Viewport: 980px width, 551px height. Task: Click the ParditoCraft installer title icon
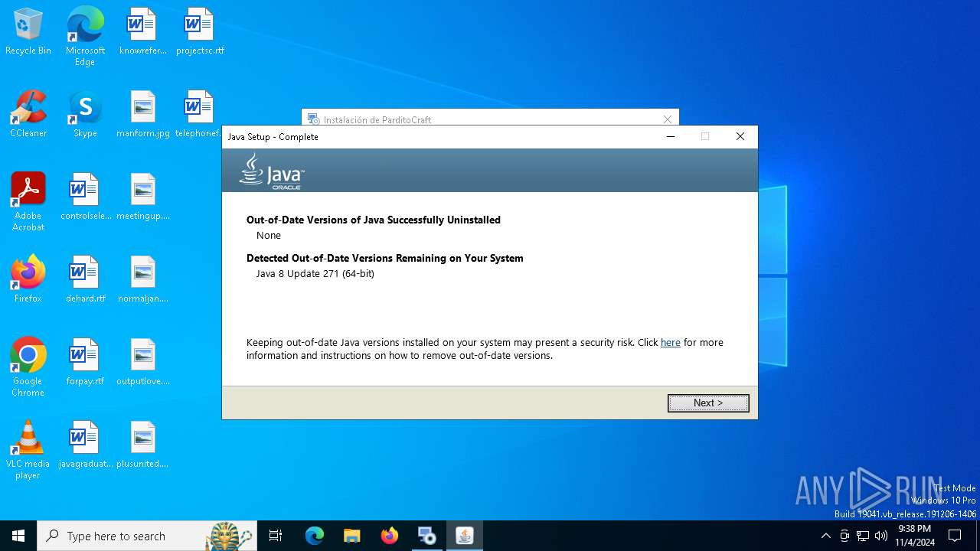313,119
